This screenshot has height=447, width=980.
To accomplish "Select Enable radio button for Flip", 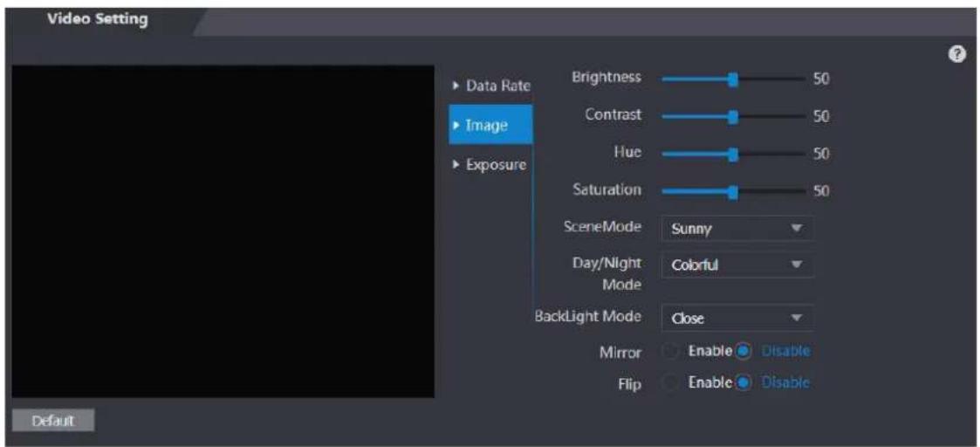I will point(669,382).
